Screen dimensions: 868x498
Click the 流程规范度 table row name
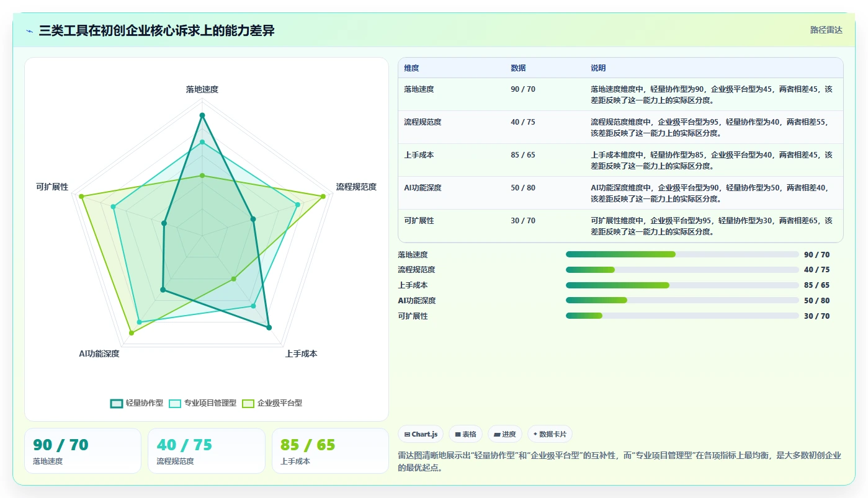[x=423, y=122]
